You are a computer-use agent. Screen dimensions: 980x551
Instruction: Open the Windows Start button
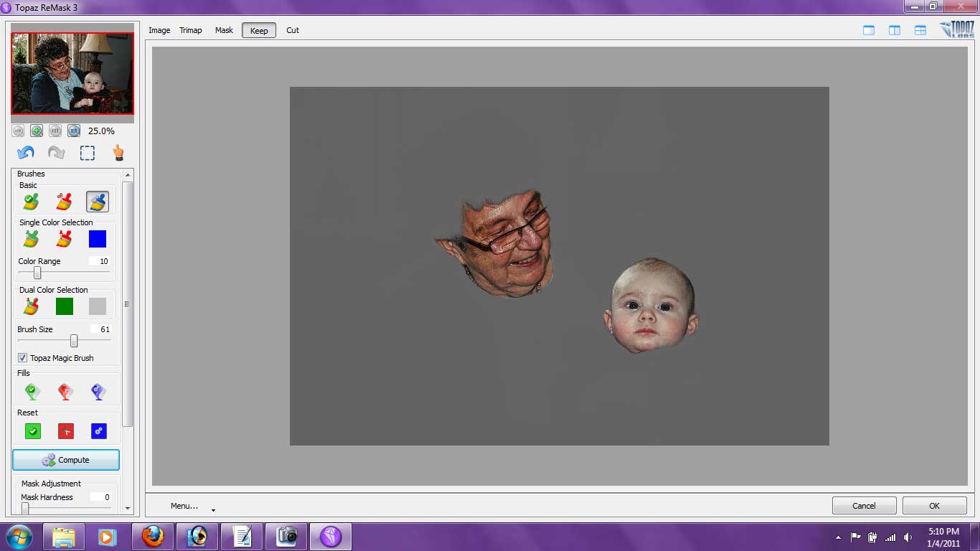(x=19, y=537)
